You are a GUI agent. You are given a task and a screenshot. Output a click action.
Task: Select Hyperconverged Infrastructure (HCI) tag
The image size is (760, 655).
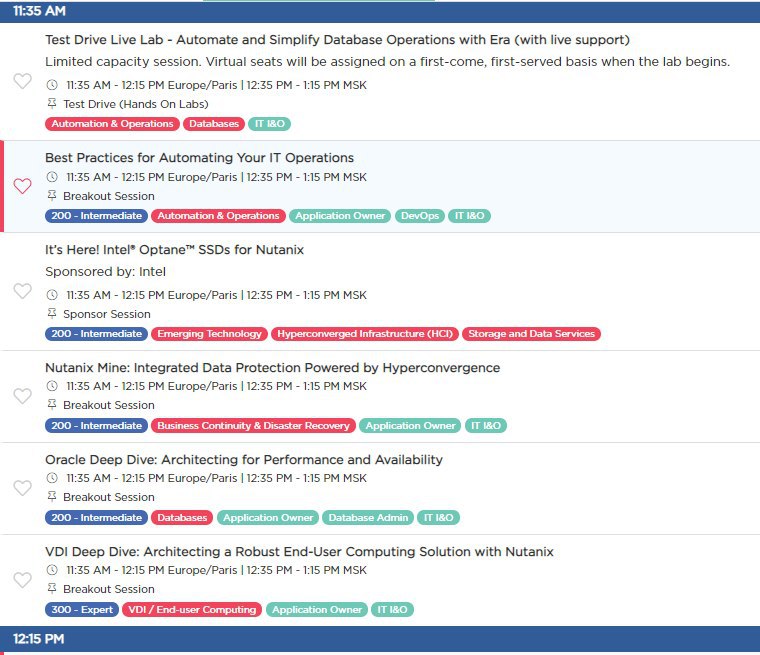(365, 334)
